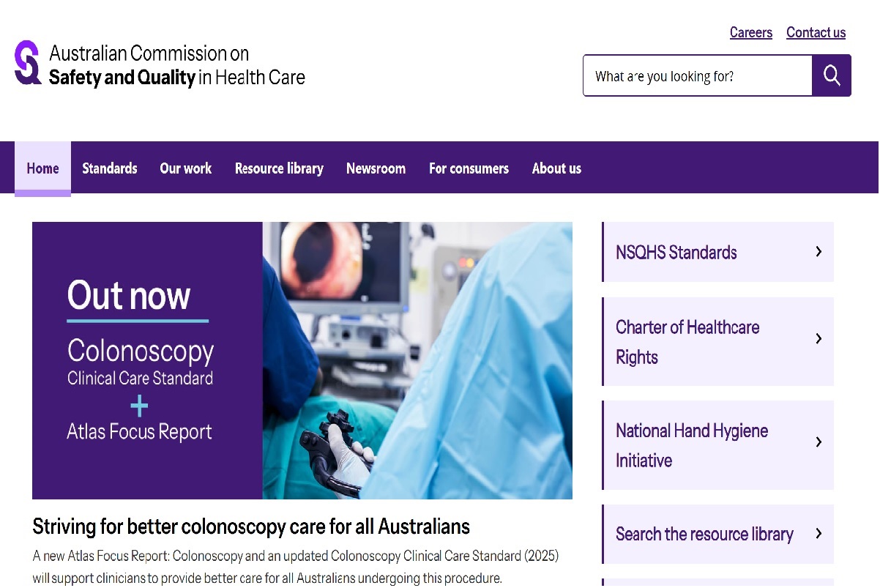Screen dimensions: 880x588
Task: Go to the Resource library menu item
Action: coord(279,168)
